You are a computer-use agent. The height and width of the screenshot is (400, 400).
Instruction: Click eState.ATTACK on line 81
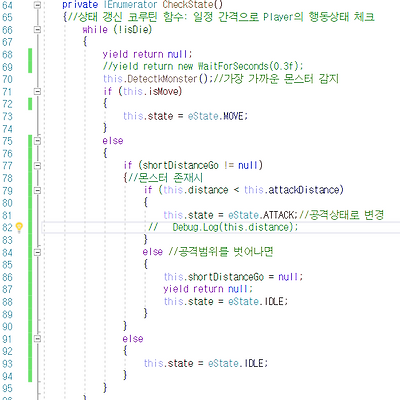coord(262,215)
